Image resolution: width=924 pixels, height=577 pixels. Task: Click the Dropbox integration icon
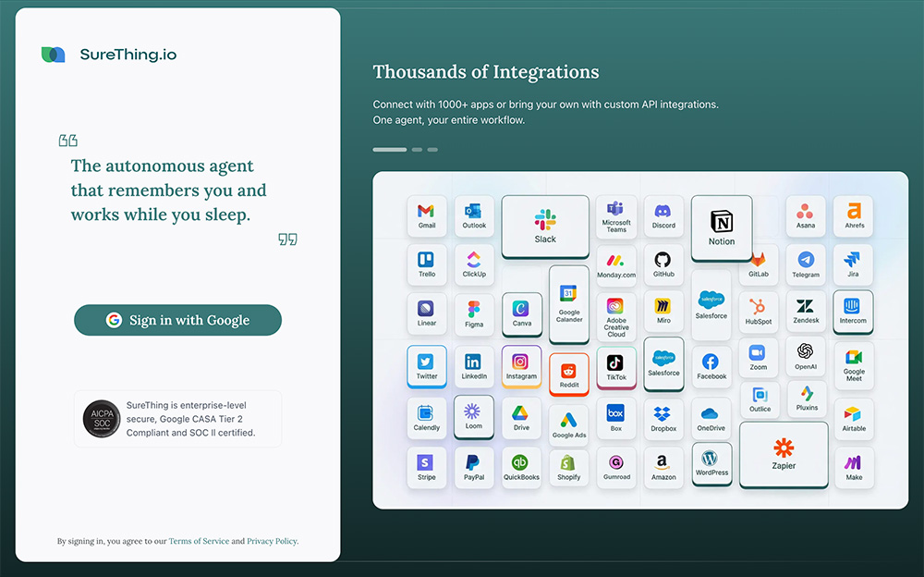pyautogui.click(x=663, y=418)
